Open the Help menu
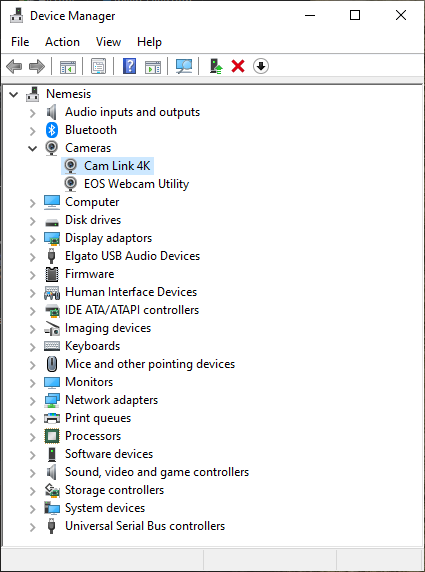The width and height of the screenshot is (425, 572). click(x=149, y=42)
